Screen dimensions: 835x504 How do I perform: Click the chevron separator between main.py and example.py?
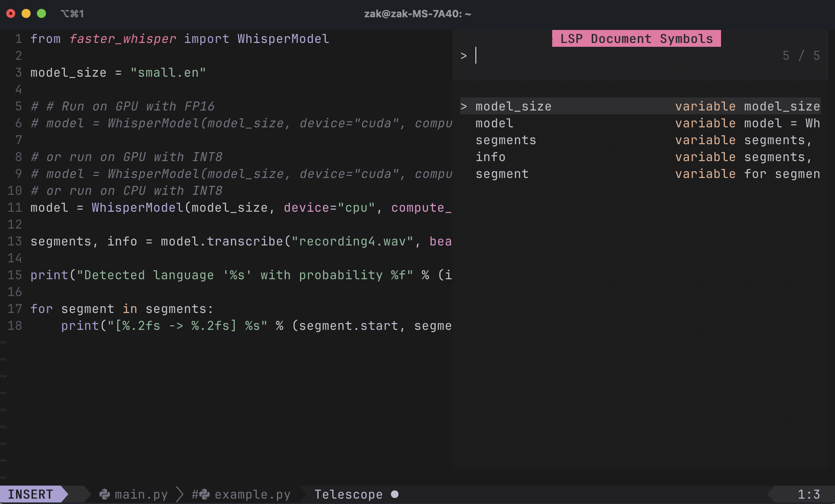tap(180, 494)
